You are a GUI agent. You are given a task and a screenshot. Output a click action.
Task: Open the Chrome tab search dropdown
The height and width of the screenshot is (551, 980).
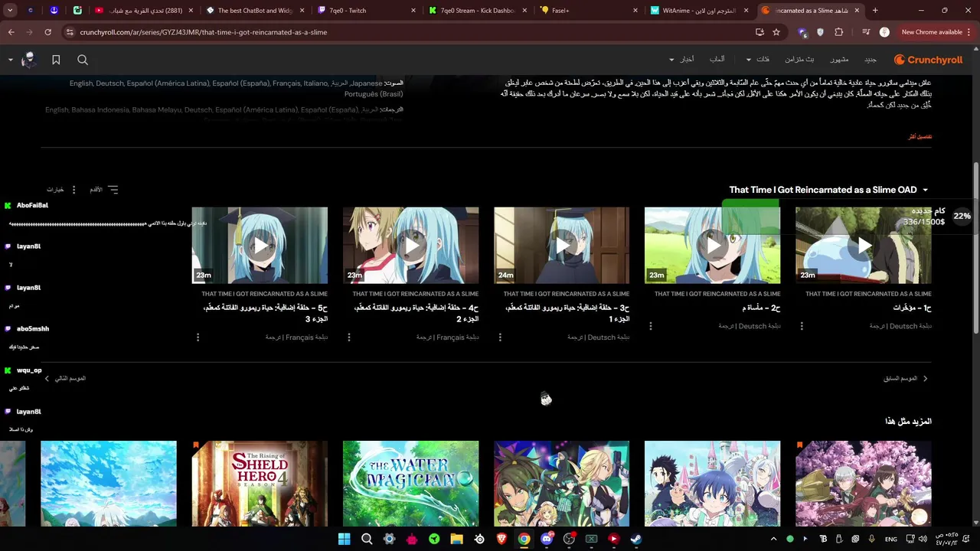click(10, 11)
